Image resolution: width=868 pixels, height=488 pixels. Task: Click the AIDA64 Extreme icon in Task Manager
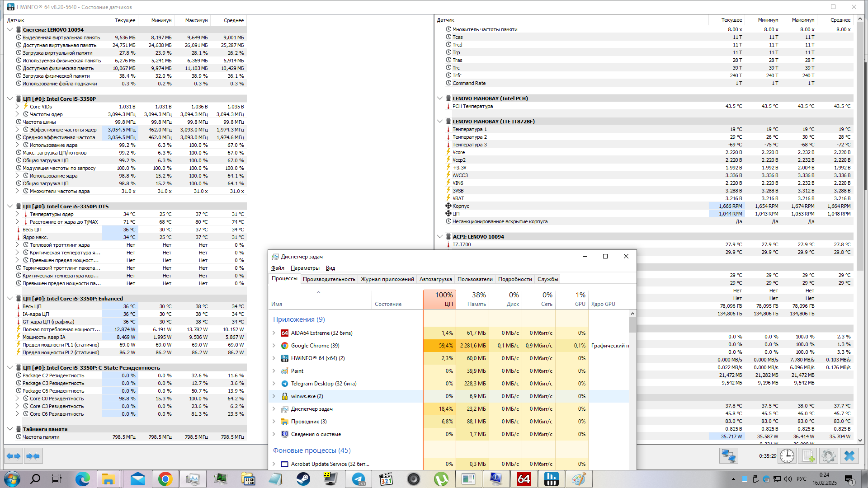284,333
